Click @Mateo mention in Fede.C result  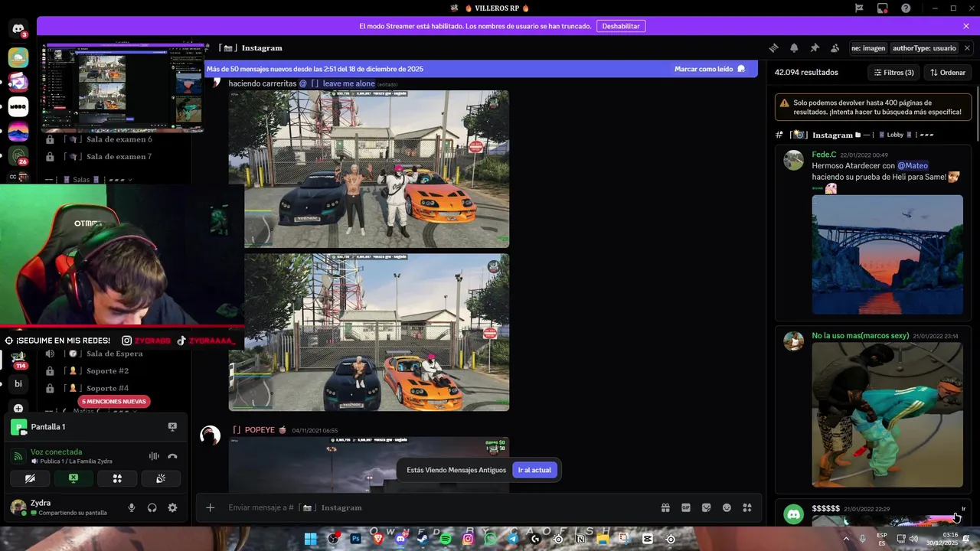(x=913, y=165)
